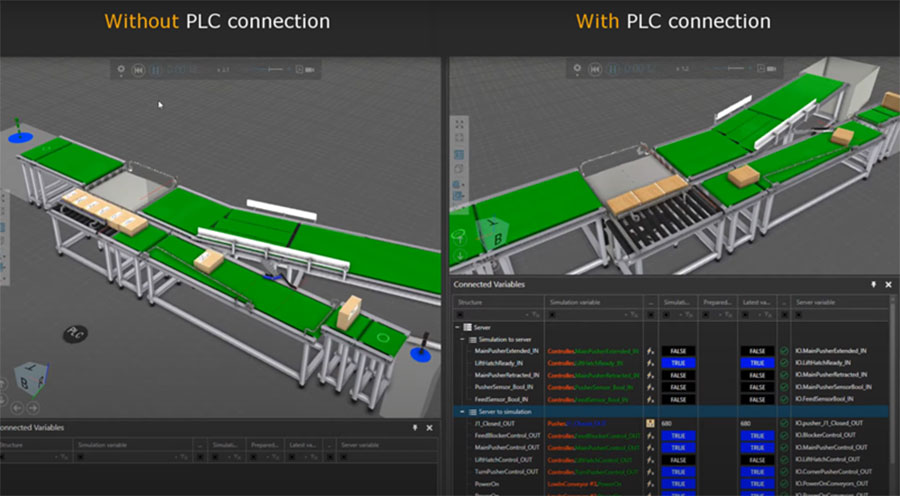This screenshot has width=900, height=496.
Task: Click the Structure column header
Action: click(x=470, y=301)
